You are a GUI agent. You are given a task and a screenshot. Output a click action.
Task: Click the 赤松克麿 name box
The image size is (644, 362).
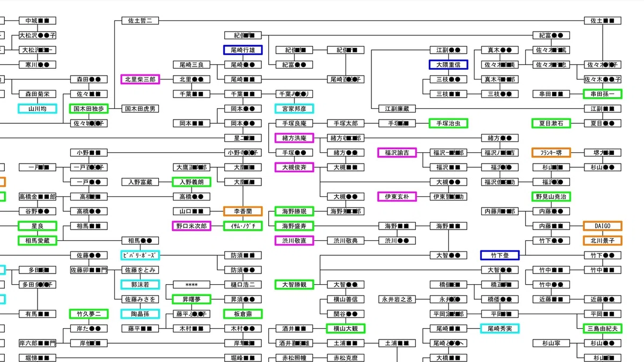coord(346,358)
